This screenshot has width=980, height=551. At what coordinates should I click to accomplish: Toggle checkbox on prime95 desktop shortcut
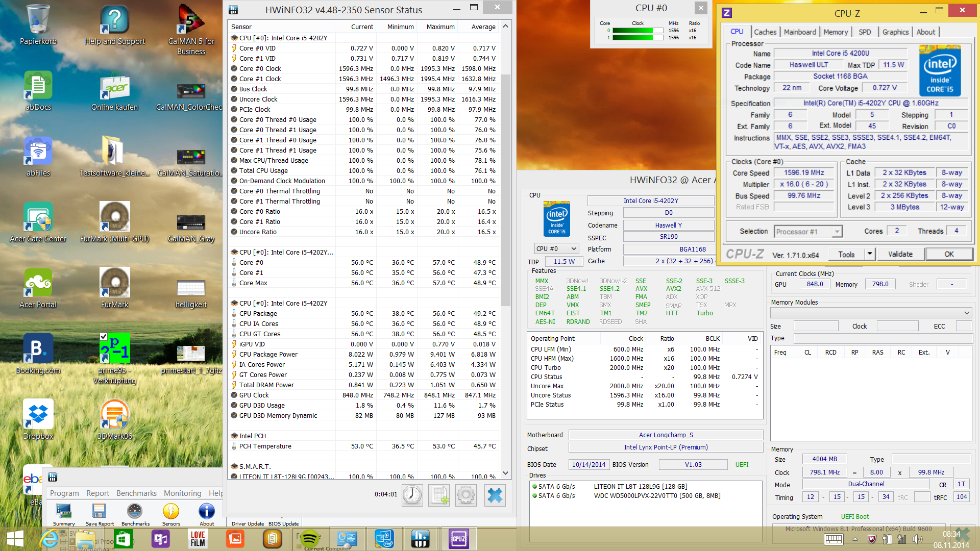point(104,336)
